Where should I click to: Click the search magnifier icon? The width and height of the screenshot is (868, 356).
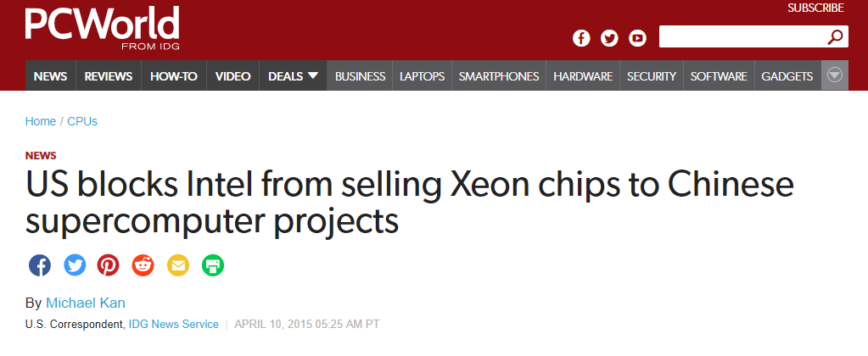(836, 37)
